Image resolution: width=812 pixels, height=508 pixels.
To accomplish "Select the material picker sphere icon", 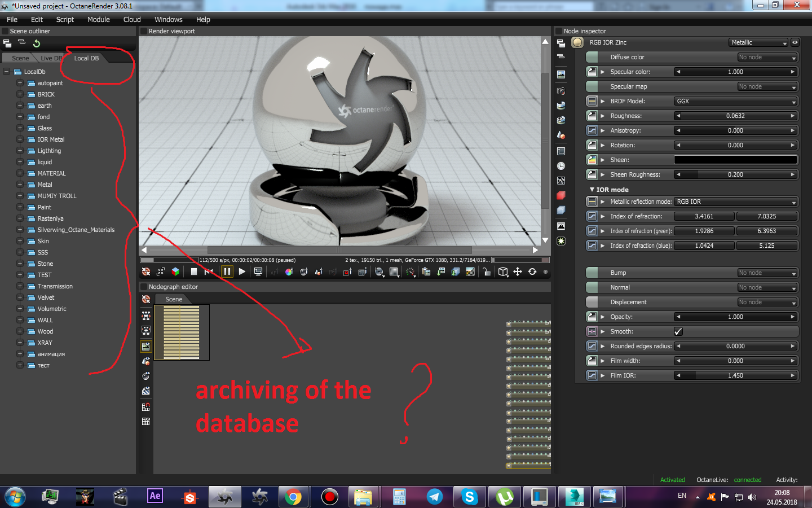I will (303, 271).
